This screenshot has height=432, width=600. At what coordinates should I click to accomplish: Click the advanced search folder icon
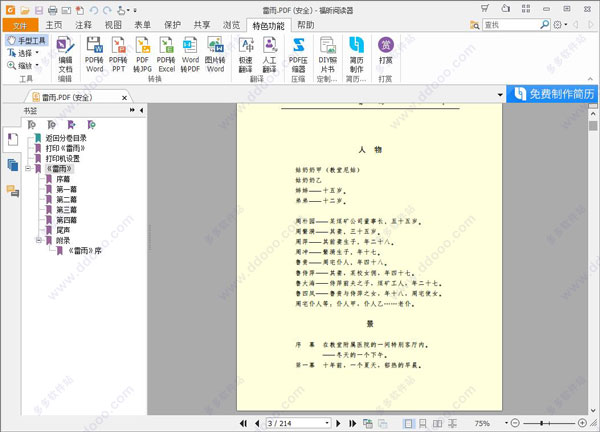[474, 25]
